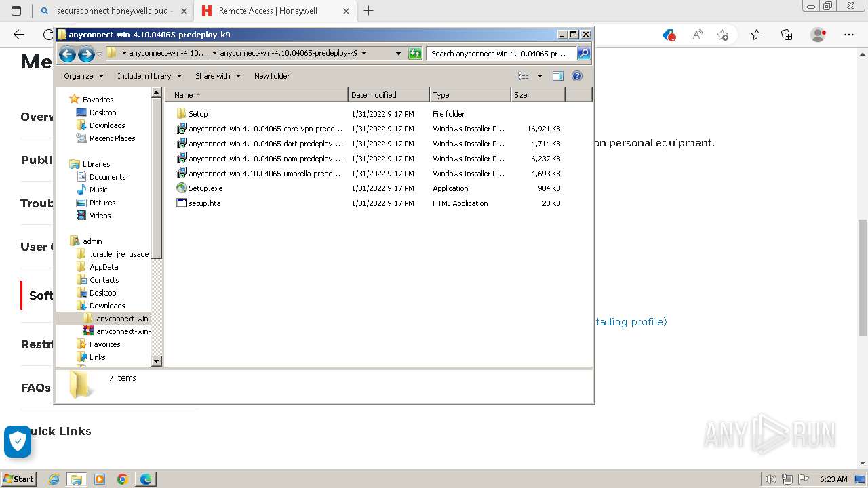Click navigation pane scroll down arrow
This screenshot has width=868, height=488.
(x=157, y=361)
